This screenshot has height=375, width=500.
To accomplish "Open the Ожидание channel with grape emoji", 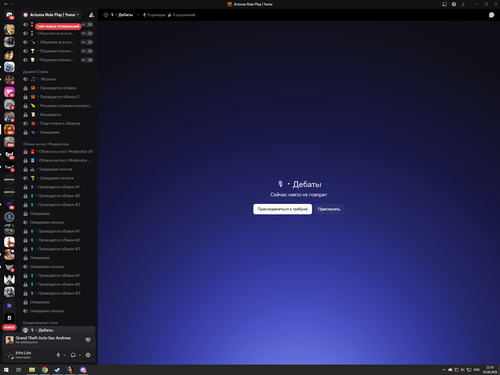I will tap(58, 132).
